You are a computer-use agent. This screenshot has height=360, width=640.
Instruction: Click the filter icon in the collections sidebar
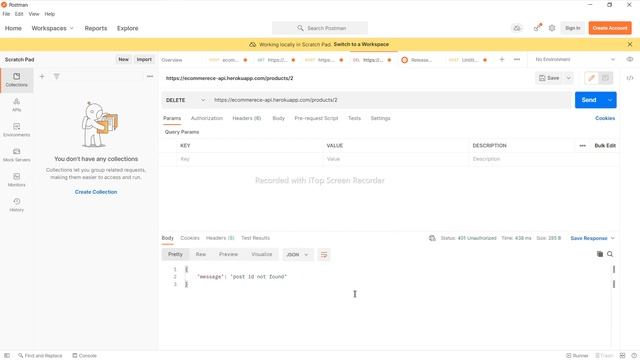tap(57, 76)
